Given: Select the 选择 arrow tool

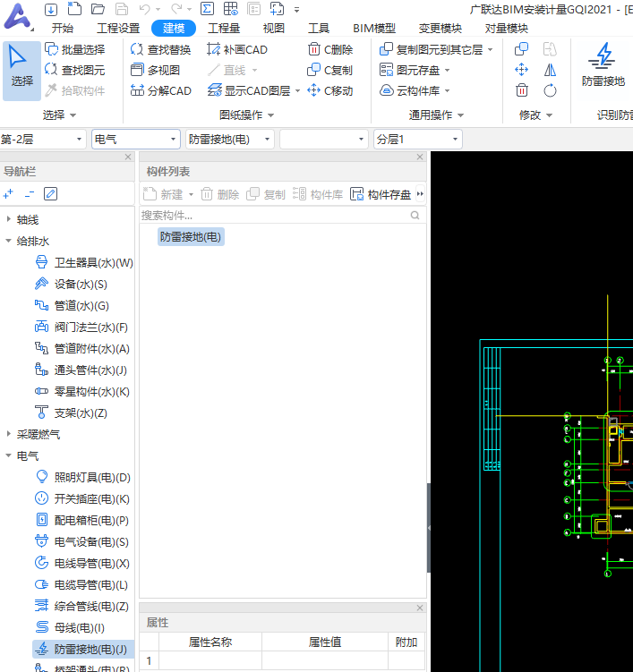Looking at the screenshot, I should [x=21, y=71].
